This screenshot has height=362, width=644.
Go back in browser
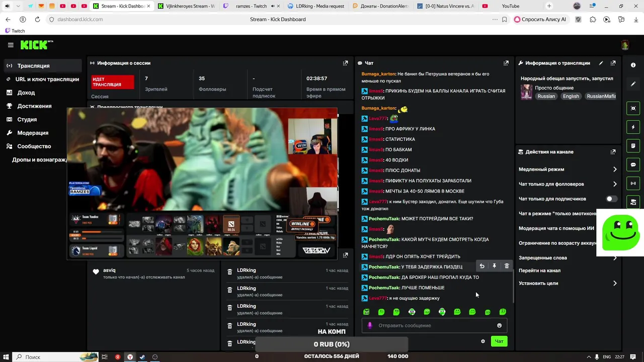click(x=8, y=19)
